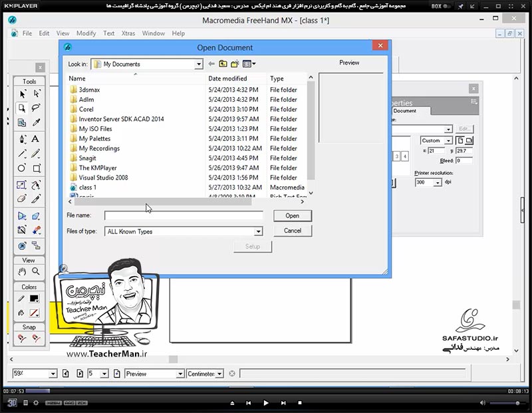The height and width of the screenshot is (413, 532).
Task: Click the stroke color pencil icon
Action: tap(21, 299)
